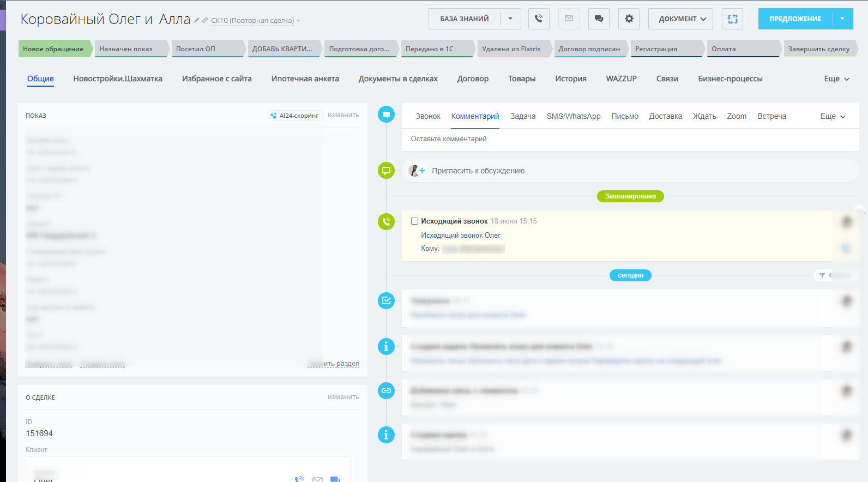868x482 pixels.
Task: Click the phone call icon in top toolbar
Action: point(539,19)
